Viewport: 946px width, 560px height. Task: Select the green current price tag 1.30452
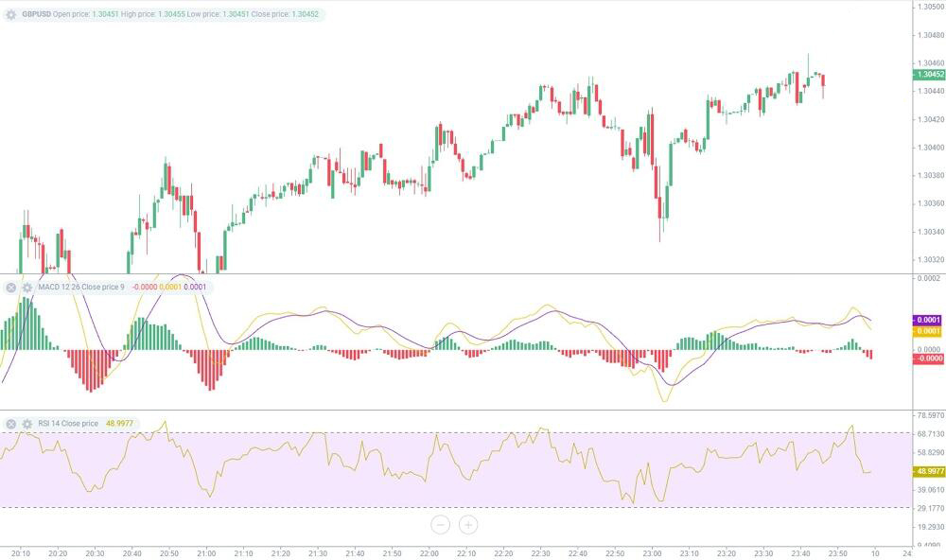tap(928, 74)
